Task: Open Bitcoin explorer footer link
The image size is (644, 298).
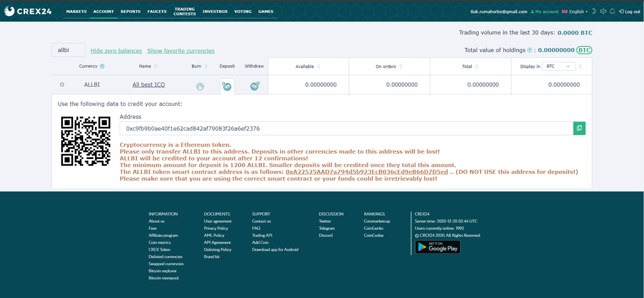Action: 163,271
